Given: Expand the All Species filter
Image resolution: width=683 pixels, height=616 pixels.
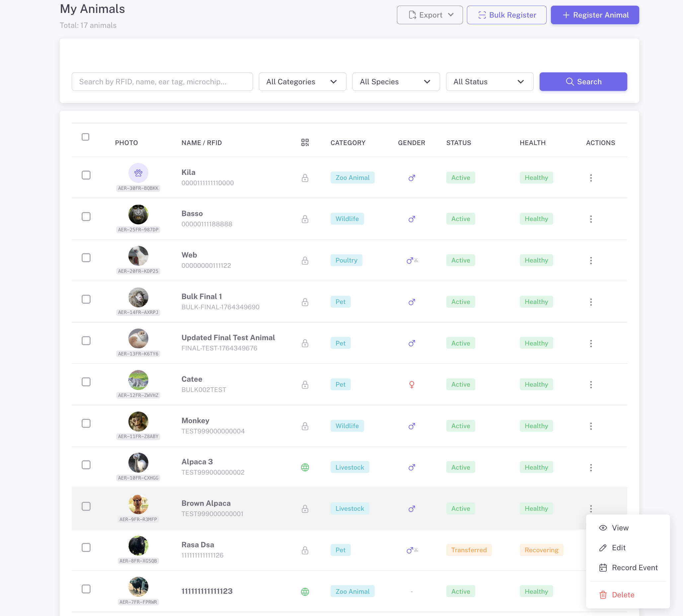Looking at the screenshot, I should click(x=396, y=82).
